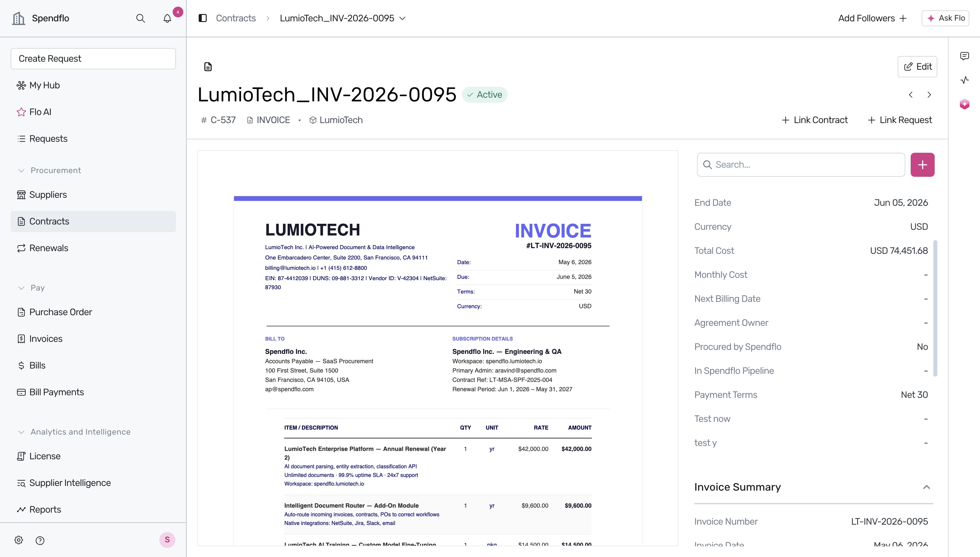Open Supplier Intelligence page
Screen dimensions: 980x557
(x=93, y=483)
